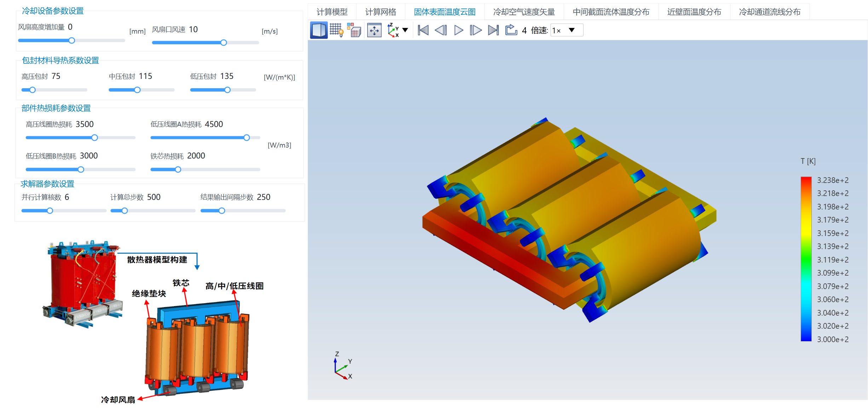Click the 低压线圈B热损耗 slider handle

81,169
